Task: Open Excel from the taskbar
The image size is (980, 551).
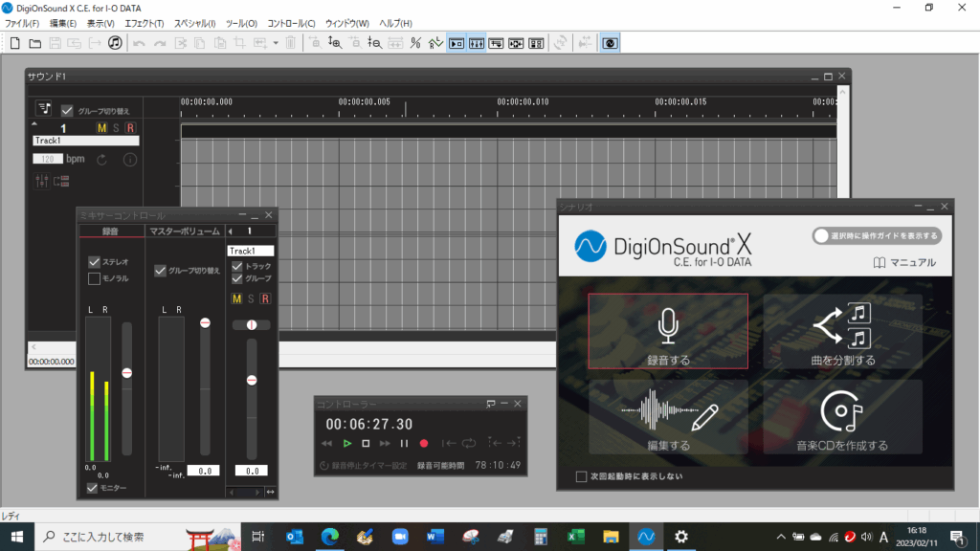Action: [575, 537]
